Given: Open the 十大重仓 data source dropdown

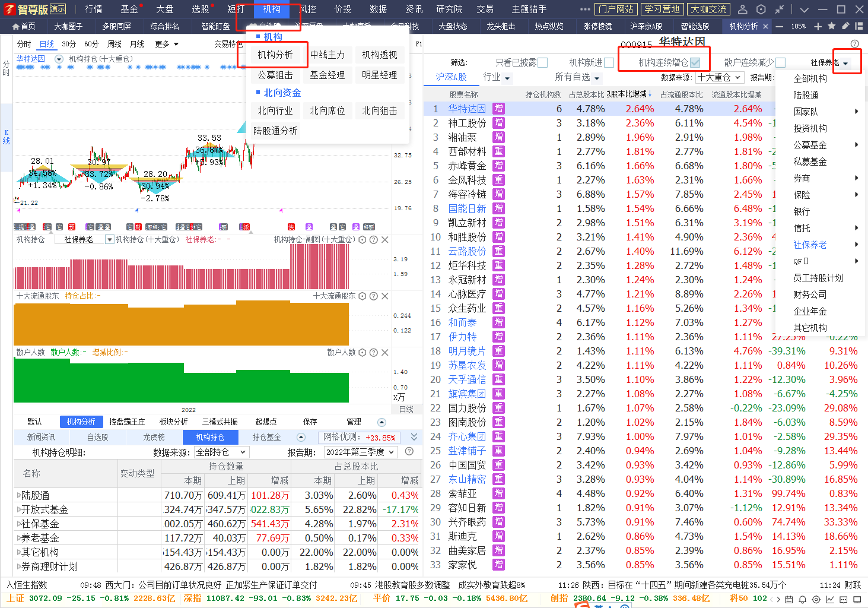Looking at the screenshot, I should click(720, 77).
